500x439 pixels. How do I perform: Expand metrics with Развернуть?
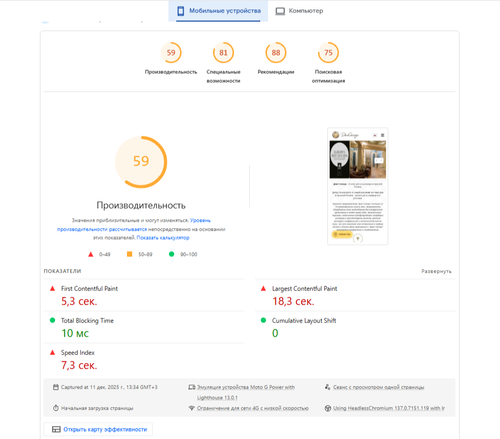click(x=436, y=271)
